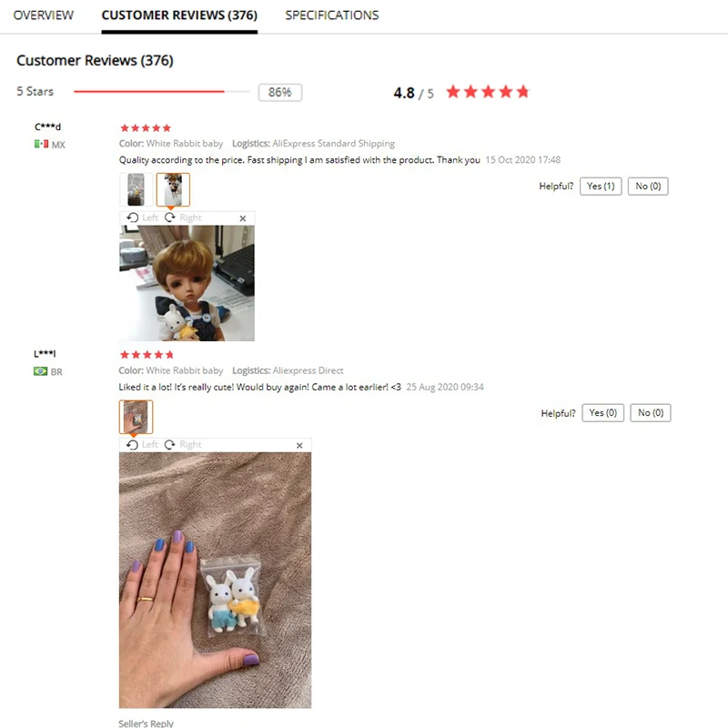Select first thumbnail in C***d's review

click(136, 189)
